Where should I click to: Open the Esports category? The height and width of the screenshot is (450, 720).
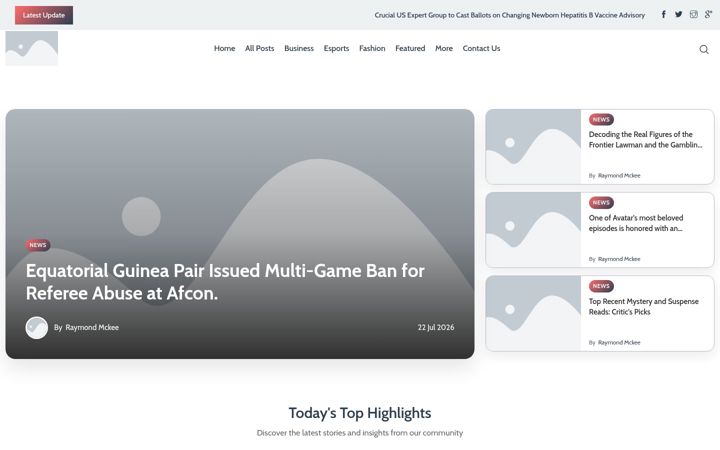pos(337,48)
